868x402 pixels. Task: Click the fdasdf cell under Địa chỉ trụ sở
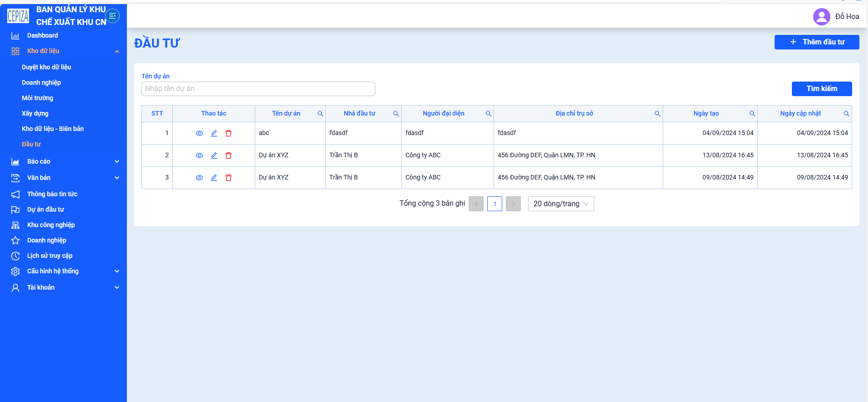[x=578, y=133]
